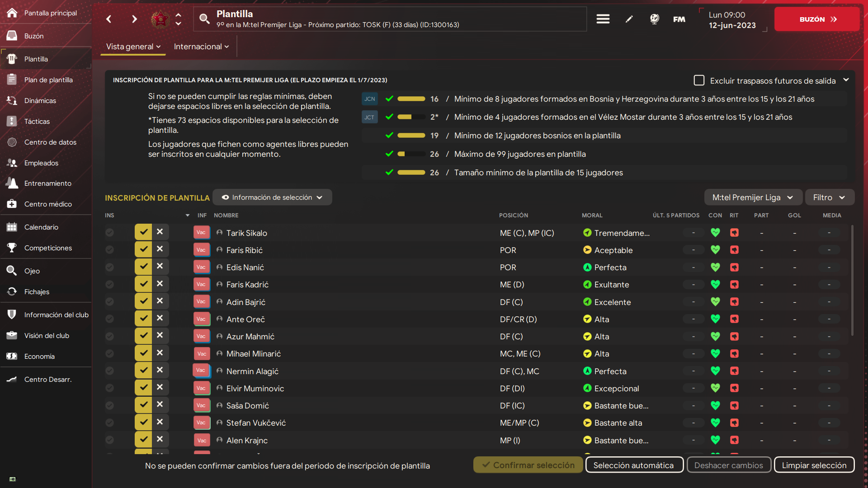Screen dimensions: 868x488
Task: Click the Selección automática button
Action: click(x=634, y=465)
